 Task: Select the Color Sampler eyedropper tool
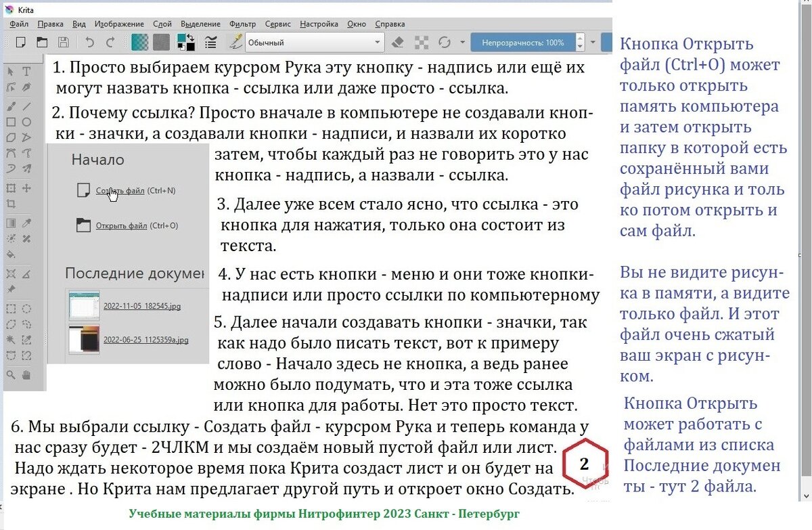click(26, 223)
